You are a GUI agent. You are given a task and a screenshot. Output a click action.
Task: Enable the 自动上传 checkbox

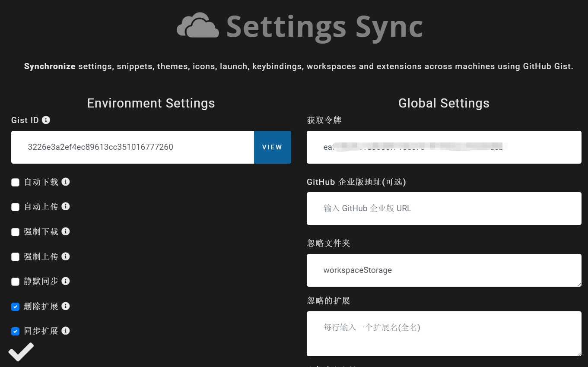[x=15, y=207]
